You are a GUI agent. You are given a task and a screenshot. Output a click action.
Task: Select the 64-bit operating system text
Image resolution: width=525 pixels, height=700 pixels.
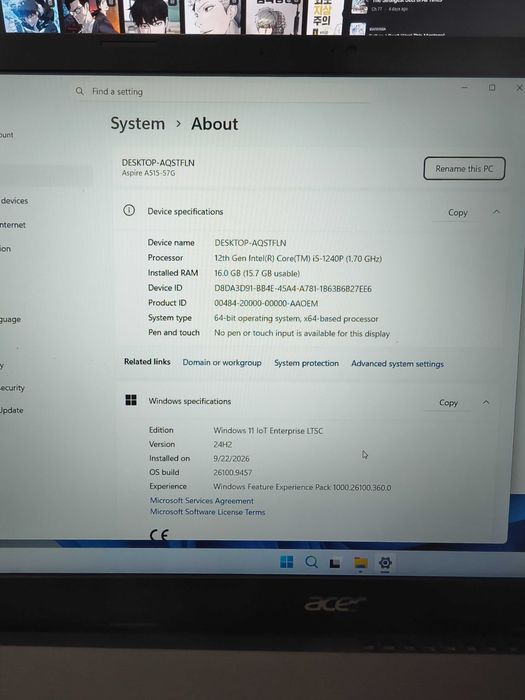[x=296, y=319]
